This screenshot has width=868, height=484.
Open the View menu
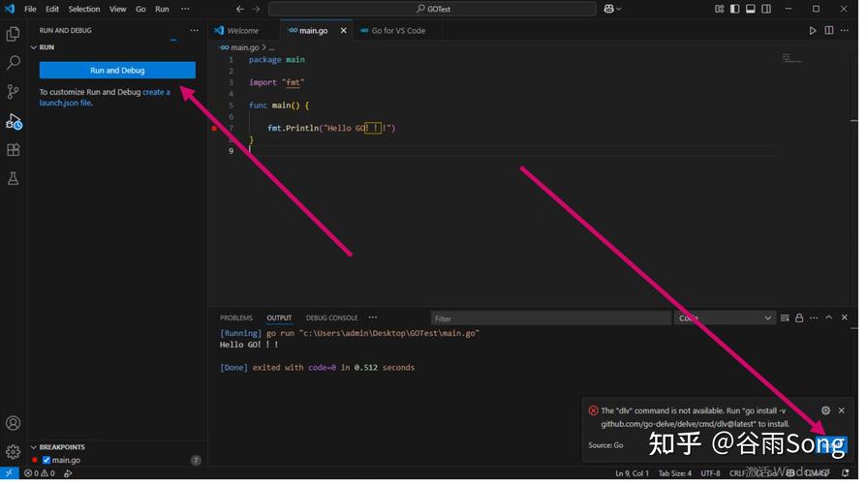[117, 9]
